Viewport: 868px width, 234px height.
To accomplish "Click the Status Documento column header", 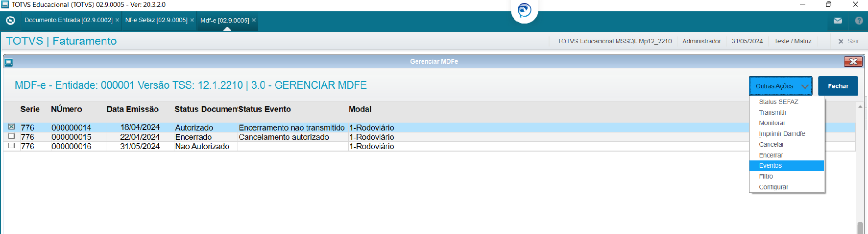I will point(206,109).
